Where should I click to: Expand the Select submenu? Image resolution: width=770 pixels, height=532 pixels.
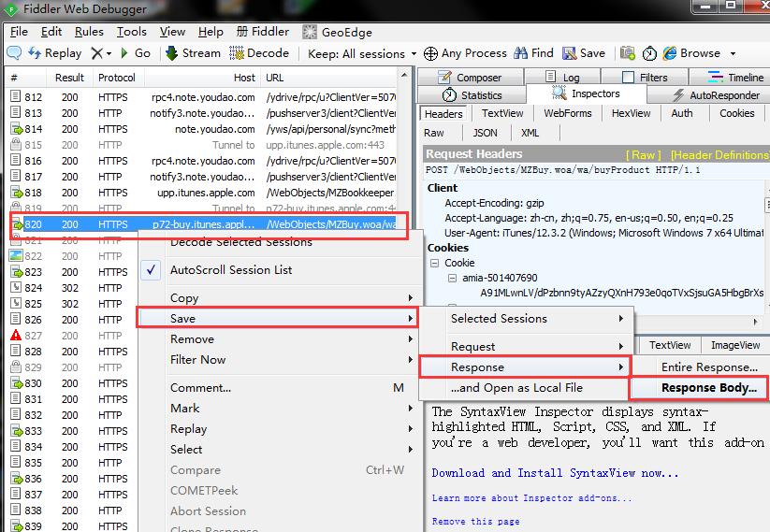(x=293, y=450)
